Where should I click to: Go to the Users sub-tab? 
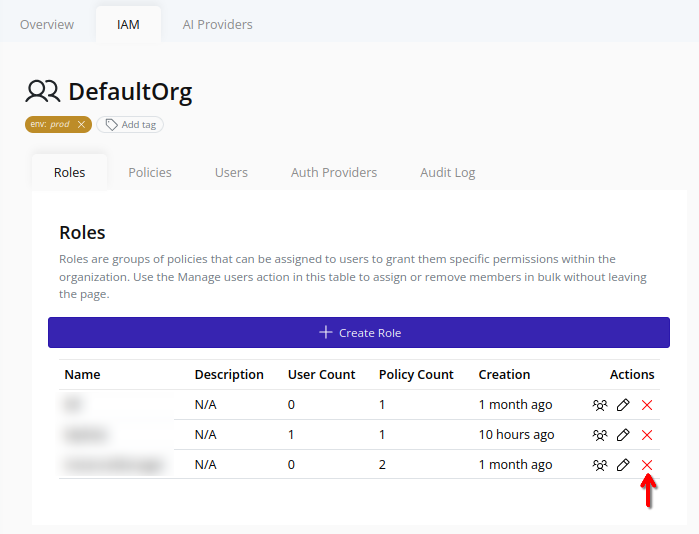pos(231,172)
